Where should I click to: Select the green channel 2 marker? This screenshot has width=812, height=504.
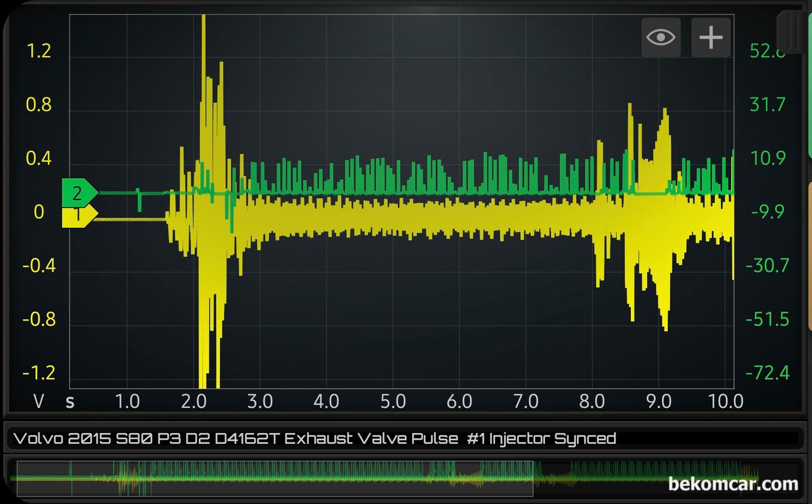pyautogui.click(x=78, y=193)
